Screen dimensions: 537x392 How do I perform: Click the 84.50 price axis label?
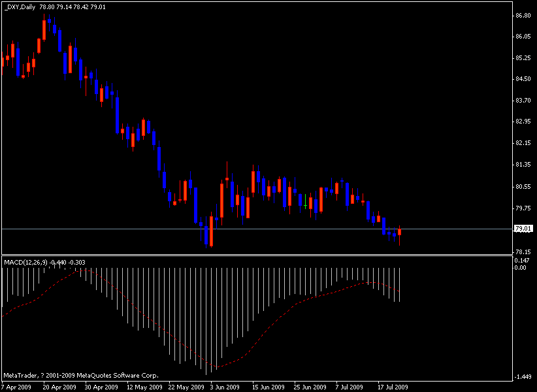[523, 79]
